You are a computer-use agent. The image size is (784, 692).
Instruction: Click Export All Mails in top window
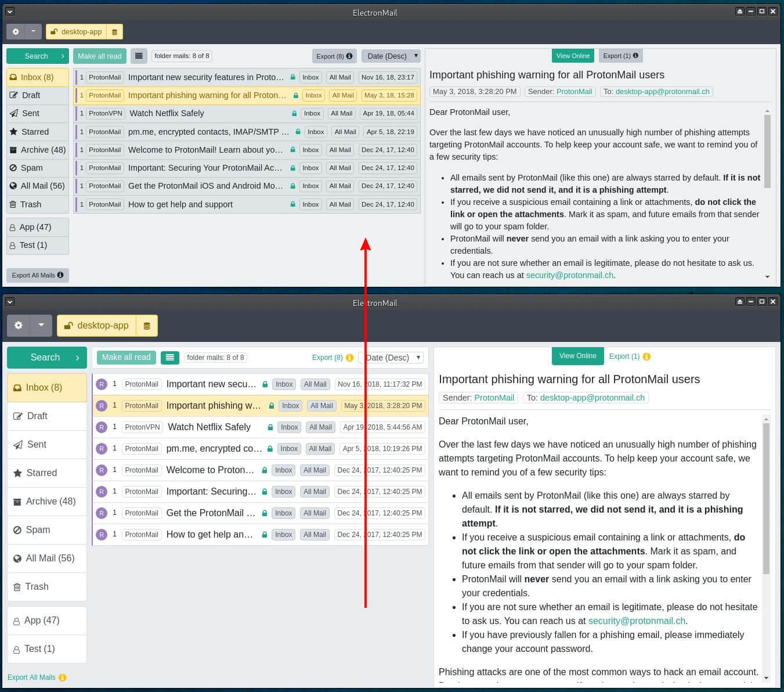[x=38, y=275]
